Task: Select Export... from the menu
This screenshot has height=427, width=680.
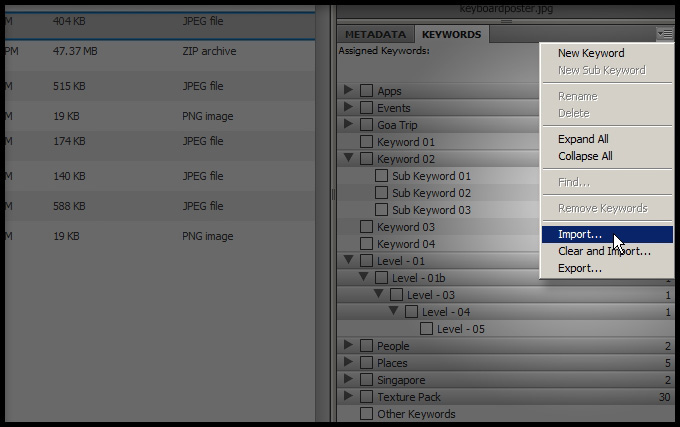Action: pos(580,268)
